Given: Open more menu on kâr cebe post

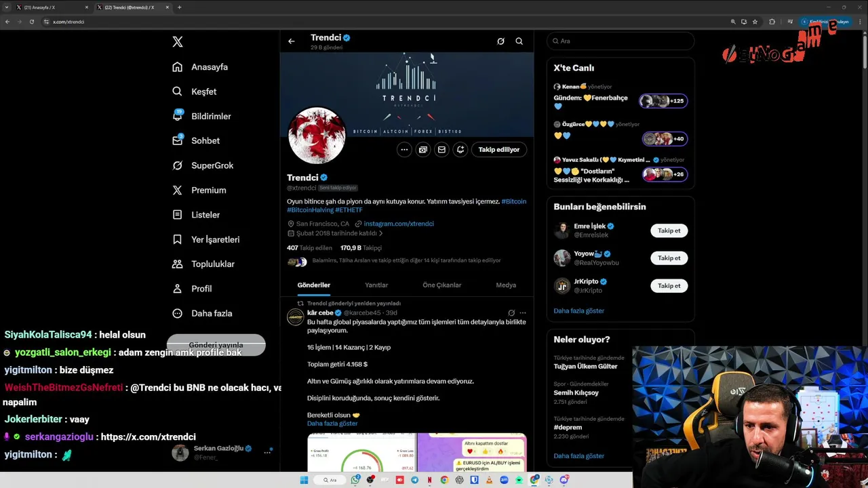Looking at the screenshot, I should [x=522, y=313].
